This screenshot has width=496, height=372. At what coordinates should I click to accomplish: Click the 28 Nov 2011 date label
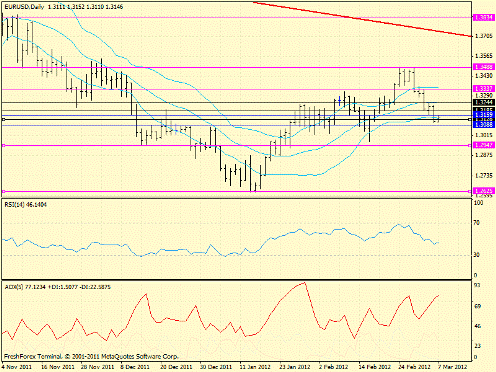click(98, 367)
